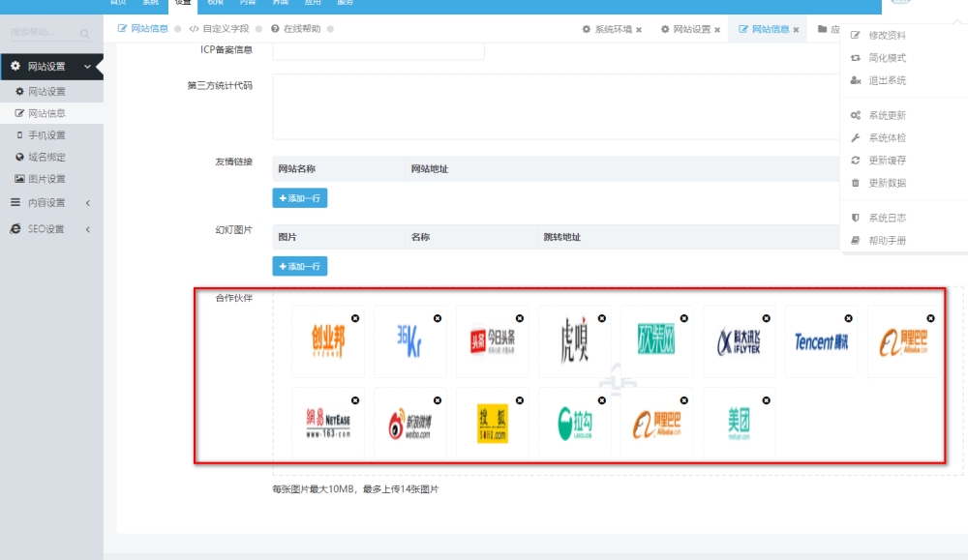Remove the 36Kr partner logo

click(x=438, y=318)
